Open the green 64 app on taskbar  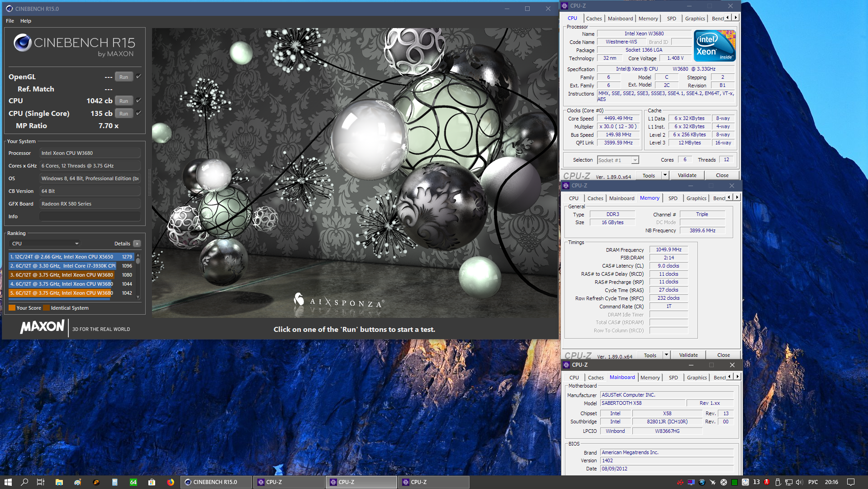pyautogui.click(x=133, y=482)
